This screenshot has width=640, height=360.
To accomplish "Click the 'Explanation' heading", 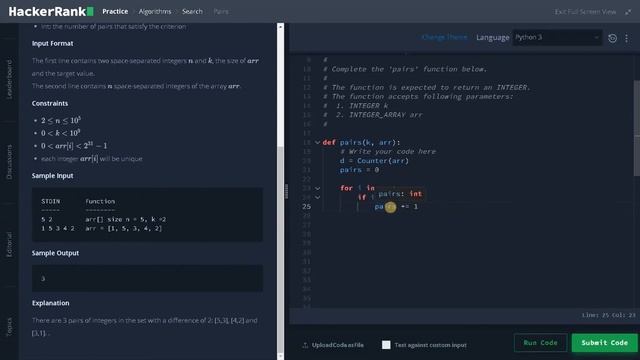I will pos(51,303).
